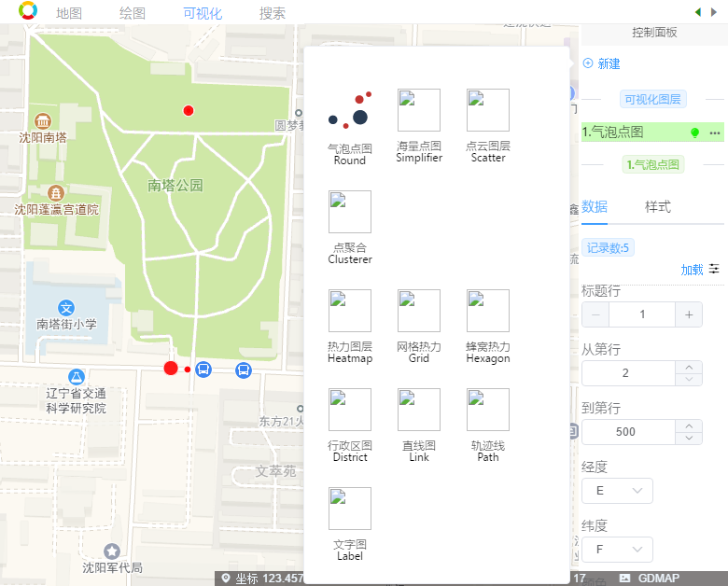Click the left bus stop icon on map
Viewport: 728px width, 586px height.
tap(203, 370)
